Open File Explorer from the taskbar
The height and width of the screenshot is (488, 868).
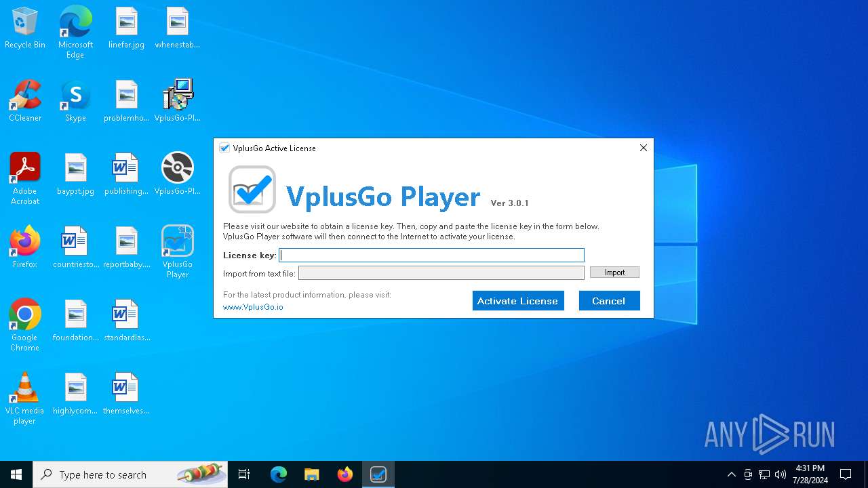click(312, 474)
